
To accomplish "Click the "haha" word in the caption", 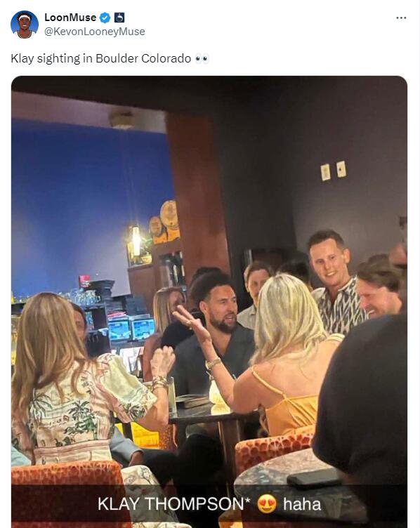I will pos(302,504).
